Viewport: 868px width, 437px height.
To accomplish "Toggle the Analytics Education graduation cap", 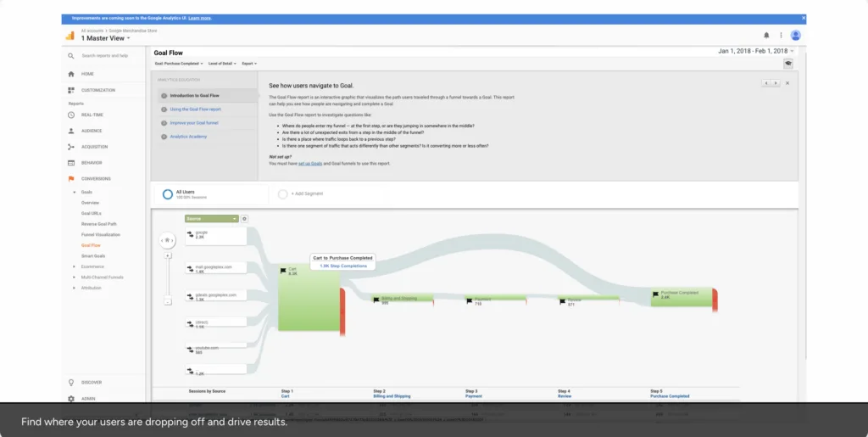I will click(x=787, y=64).
